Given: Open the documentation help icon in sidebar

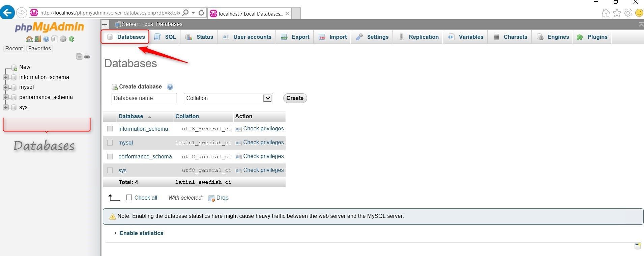Looking at the screenshot, I should (x=46, y=39).
